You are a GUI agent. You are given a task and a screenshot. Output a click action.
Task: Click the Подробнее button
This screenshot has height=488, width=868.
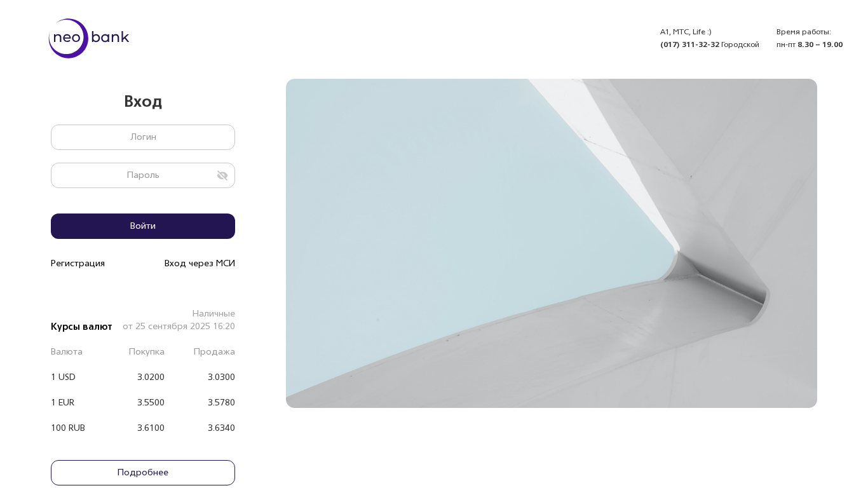pos(143,473)
